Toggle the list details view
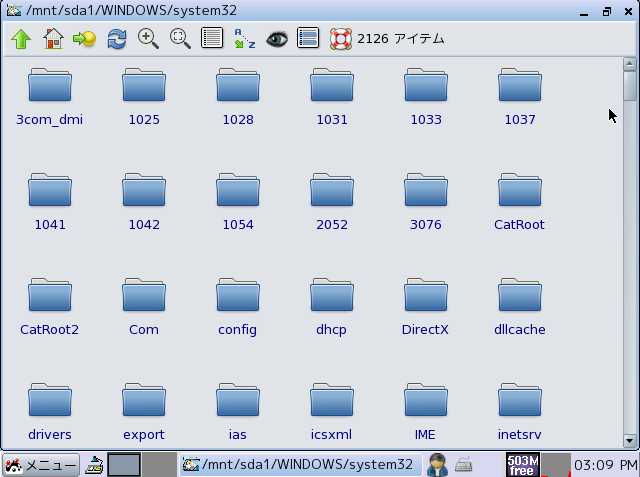This screenshot has width=640, height=477. tap(211, 39)
